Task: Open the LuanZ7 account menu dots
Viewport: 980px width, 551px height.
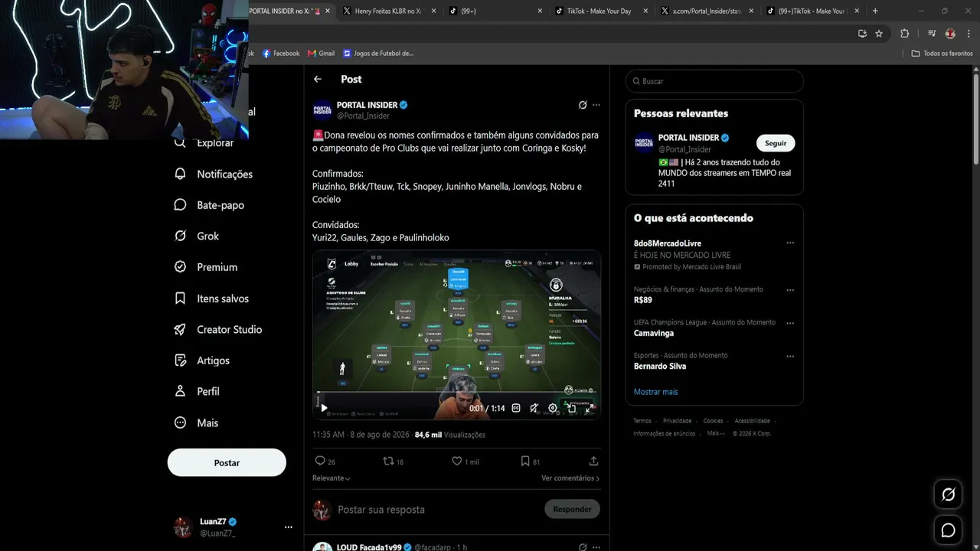Action: coord(289,527)
